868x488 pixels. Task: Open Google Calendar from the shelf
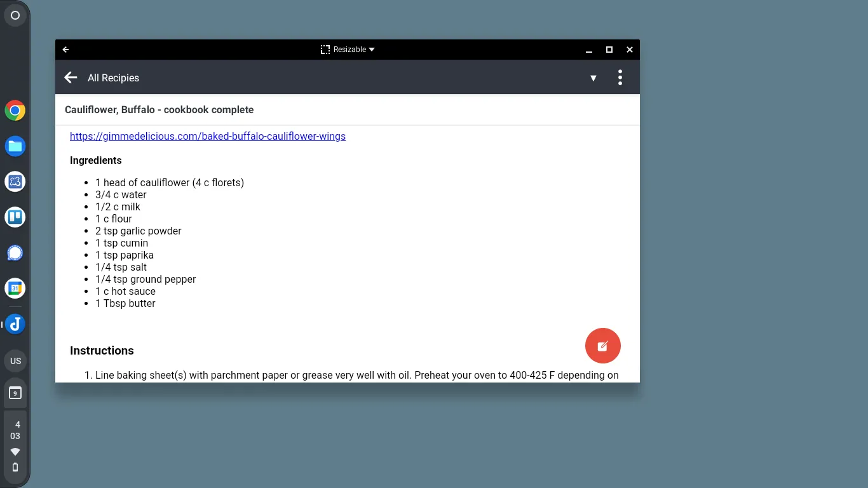(15, 288)
